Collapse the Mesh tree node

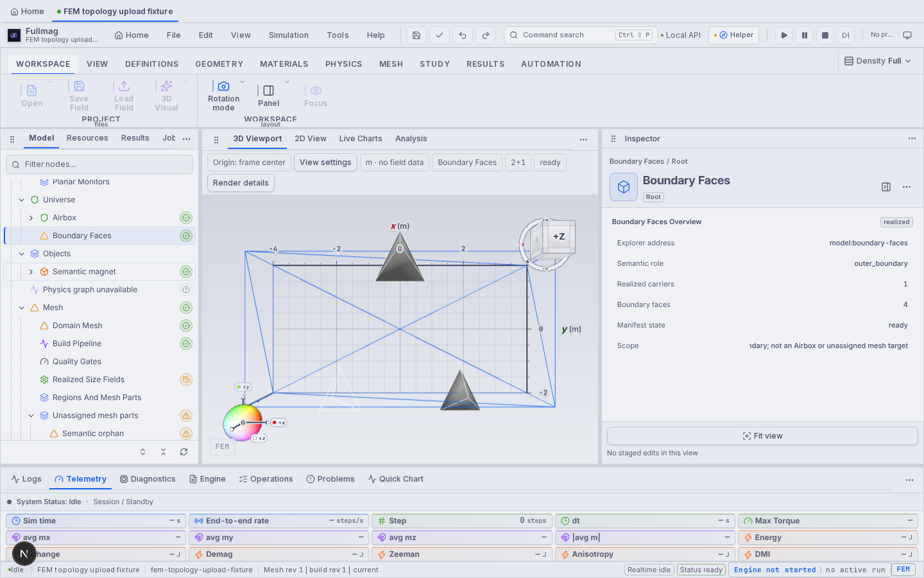tap(21, 308)
